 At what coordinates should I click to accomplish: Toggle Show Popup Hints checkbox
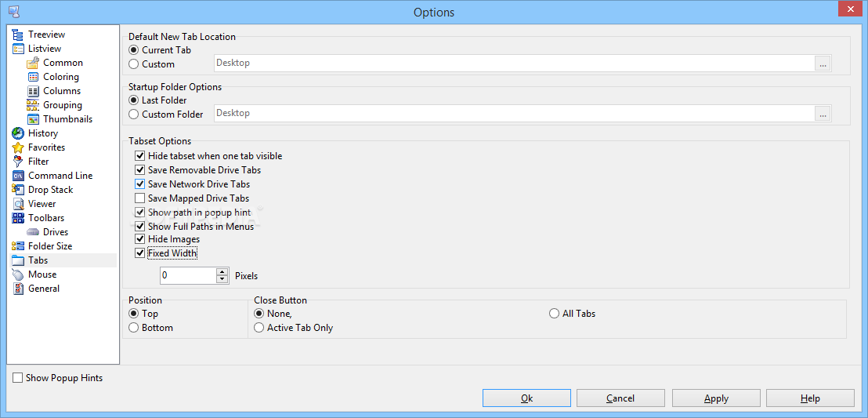(x=18, y=378)
